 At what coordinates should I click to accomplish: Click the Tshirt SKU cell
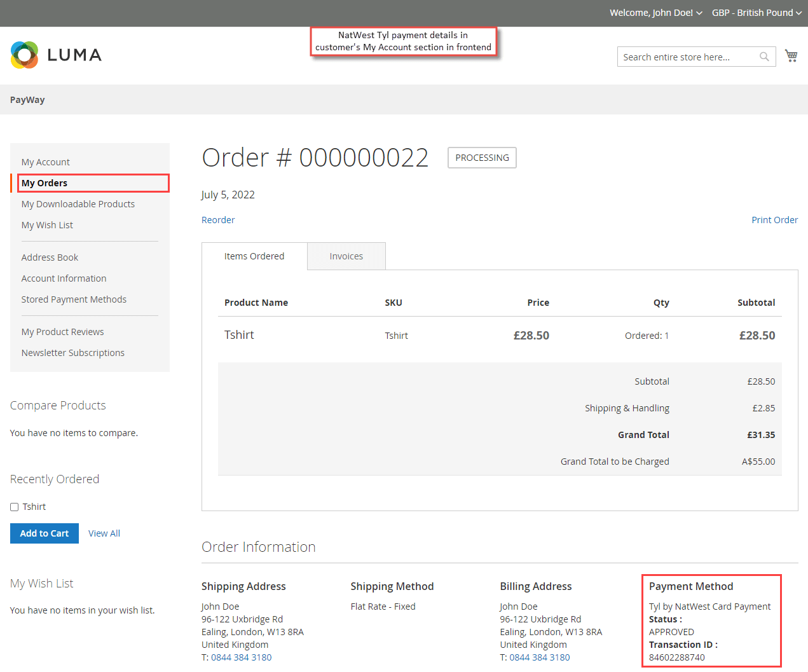pyautogui.click(x=396, y=336)
